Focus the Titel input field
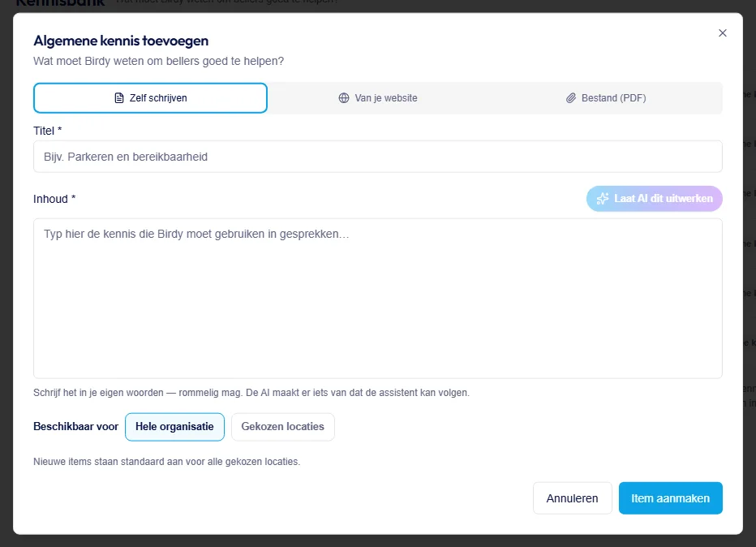Image resolution: width=756 pixels, height=547 pixels. coord(377,157)
